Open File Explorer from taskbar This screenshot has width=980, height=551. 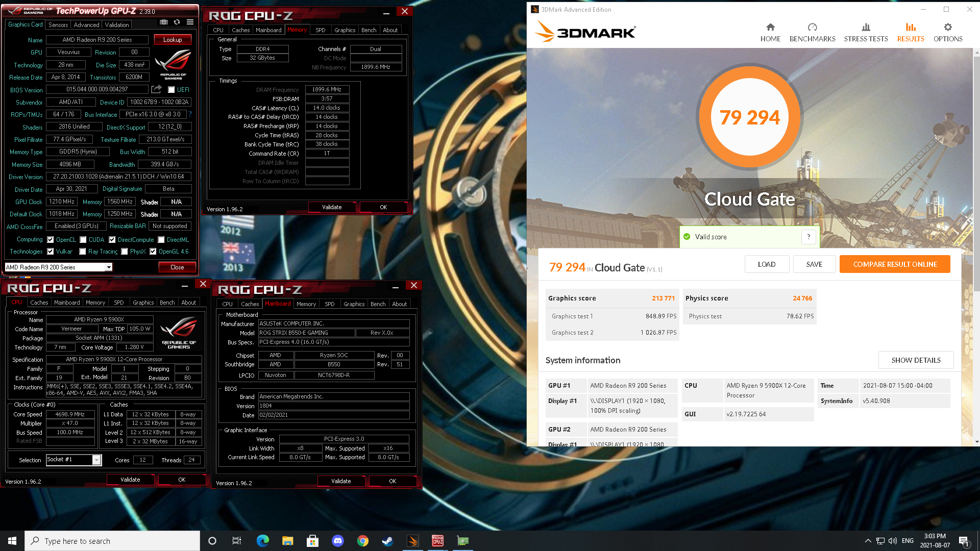[287, 541]
